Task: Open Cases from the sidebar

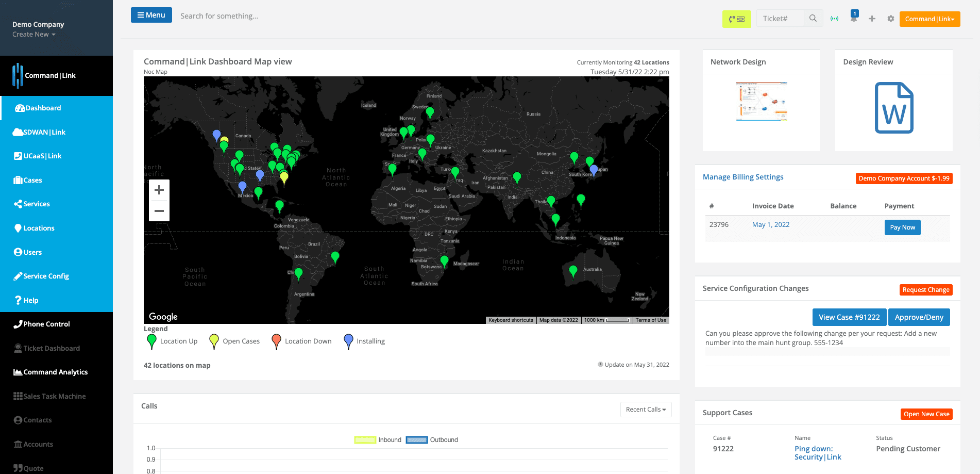Action: 57,180
